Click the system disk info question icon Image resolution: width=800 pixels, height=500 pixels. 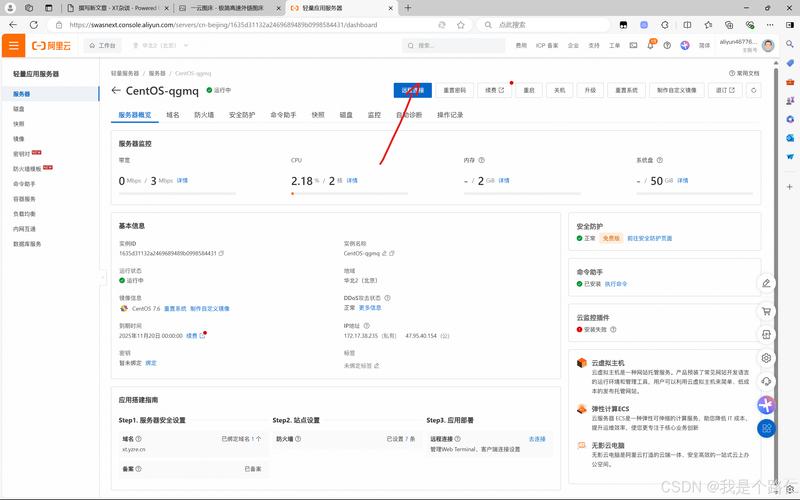(660, 160)
